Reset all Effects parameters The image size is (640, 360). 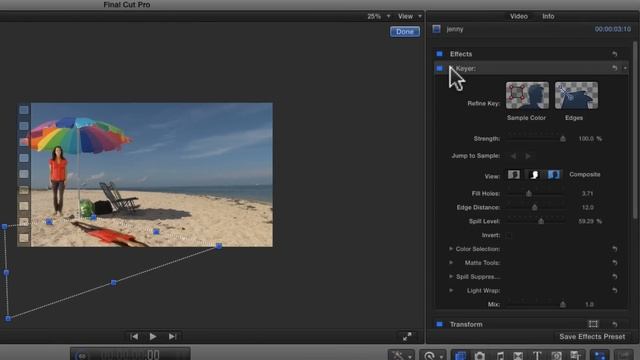point(615,54)
